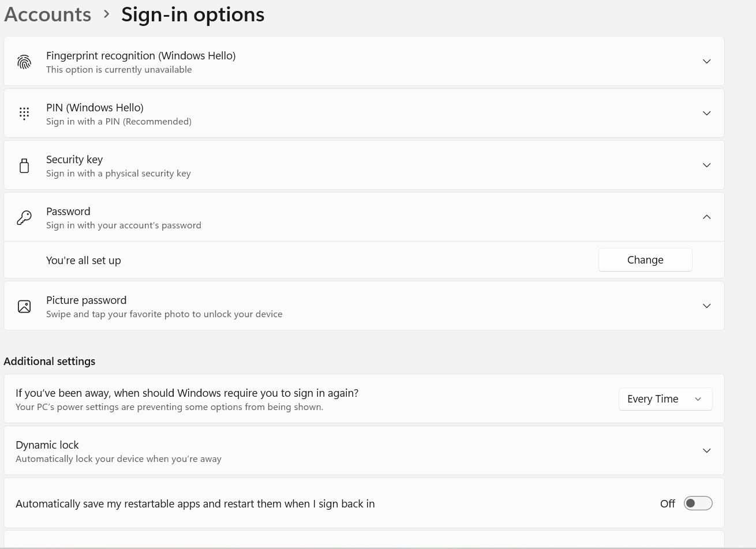Click the Change password button

[x=645, y=260]
